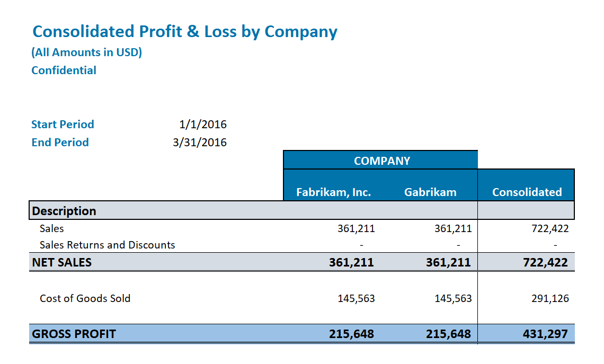The image size is (604, 364).
Task: Select the GROSS PROFIT row label
Action: click(74, 334)
